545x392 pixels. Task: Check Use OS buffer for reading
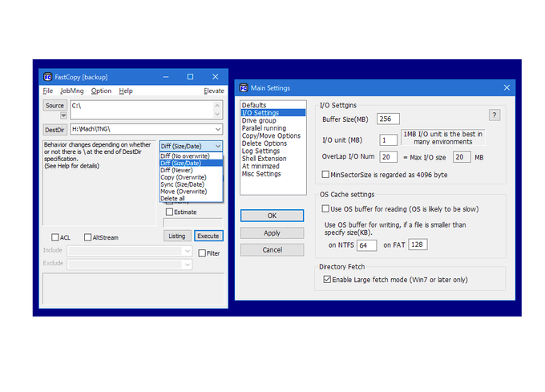click(x=326, y=208)
